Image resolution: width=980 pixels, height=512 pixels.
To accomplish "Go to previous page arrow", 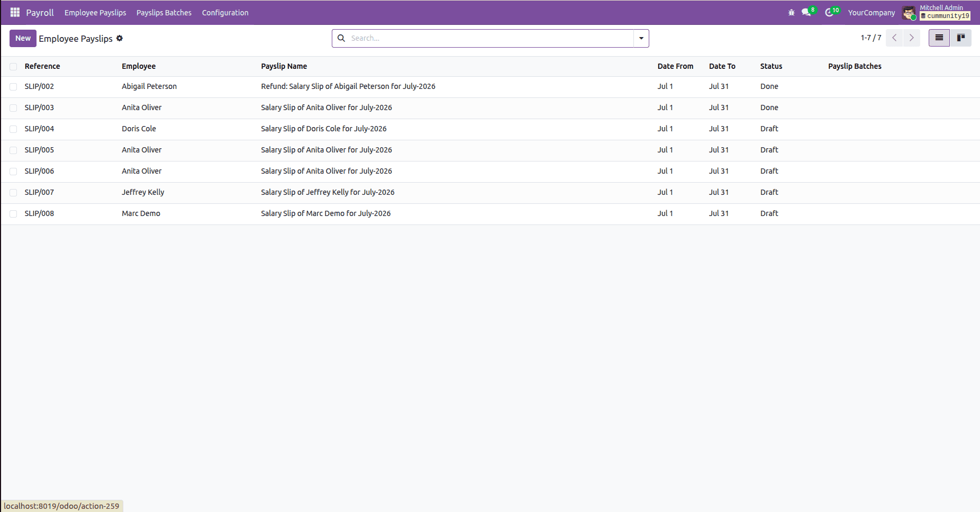I will 894,38.
